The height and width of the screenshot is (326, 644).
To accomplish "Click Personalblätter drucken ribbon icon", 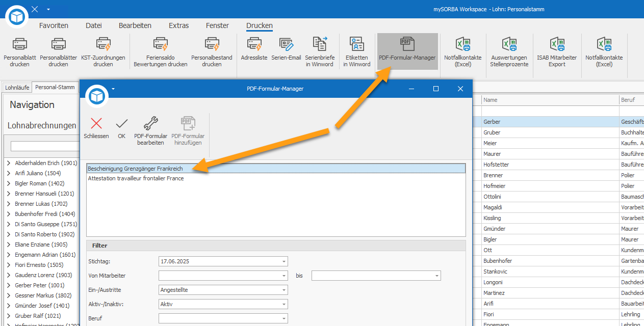I will tap(59, 44).
